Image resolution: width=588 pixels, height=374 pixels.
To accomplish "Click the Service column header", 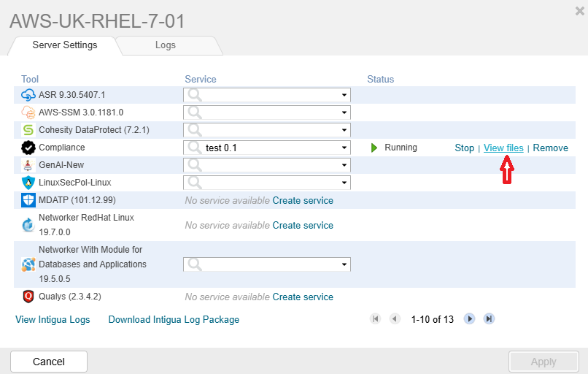I will [200, 79].
